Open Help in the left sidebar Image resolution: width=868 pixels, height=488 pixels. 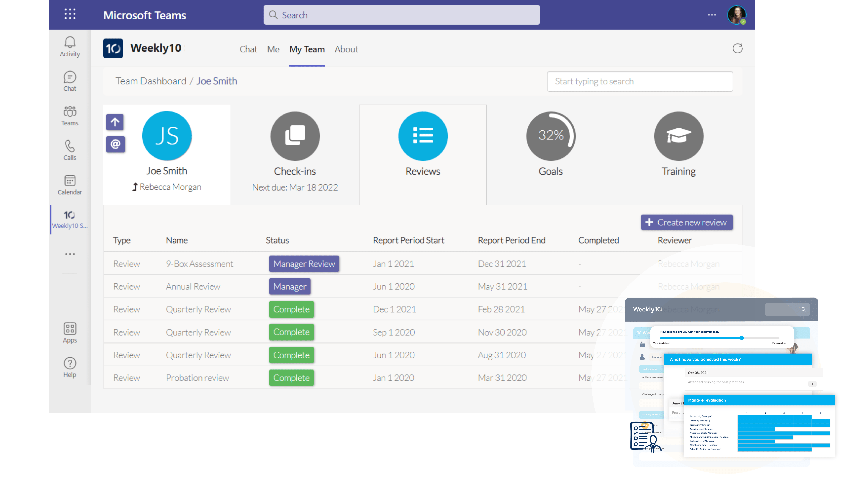[x=70, y=367]
